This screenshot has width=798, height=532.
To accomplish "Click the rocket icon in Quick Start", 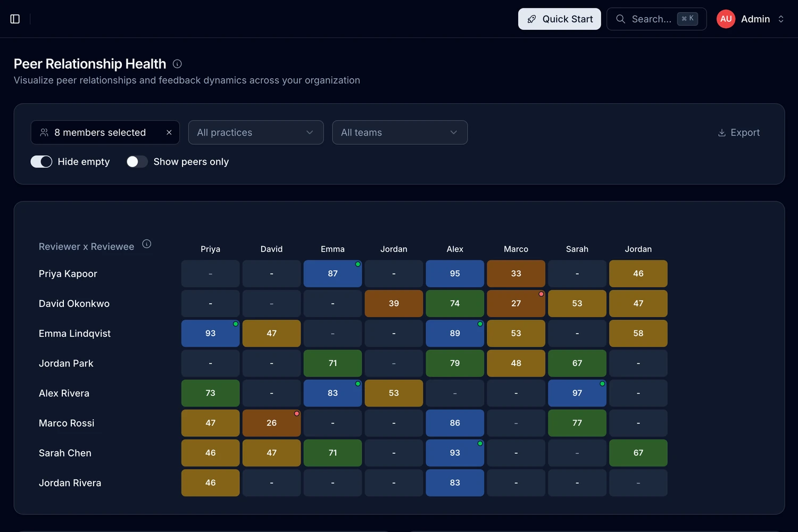I will point(531,19).
